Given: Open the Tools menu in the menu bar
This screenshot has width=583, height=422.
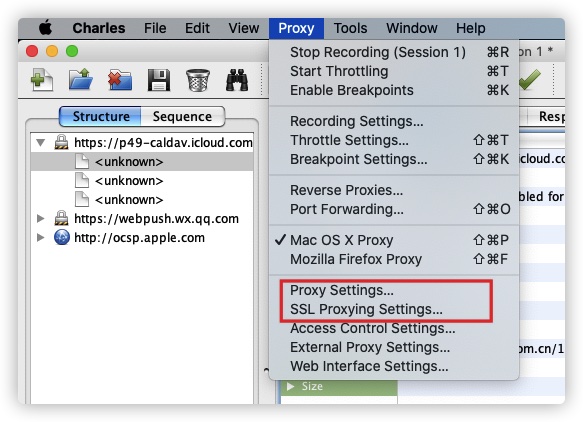Looking at the screenshot, I should click(x=350, y=28).
